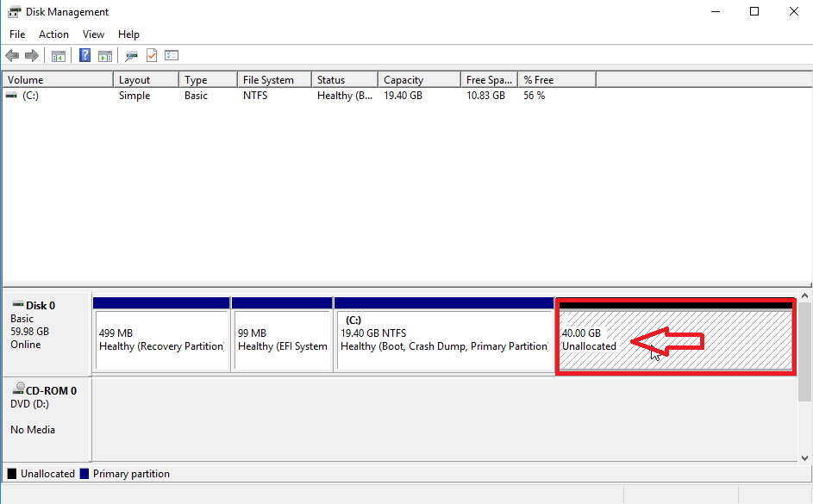This screenshot has width=813, height=504.
Task: Click the CD-ROM 0 disc icon
Action: pyautogui.click(x=19, y=389)
